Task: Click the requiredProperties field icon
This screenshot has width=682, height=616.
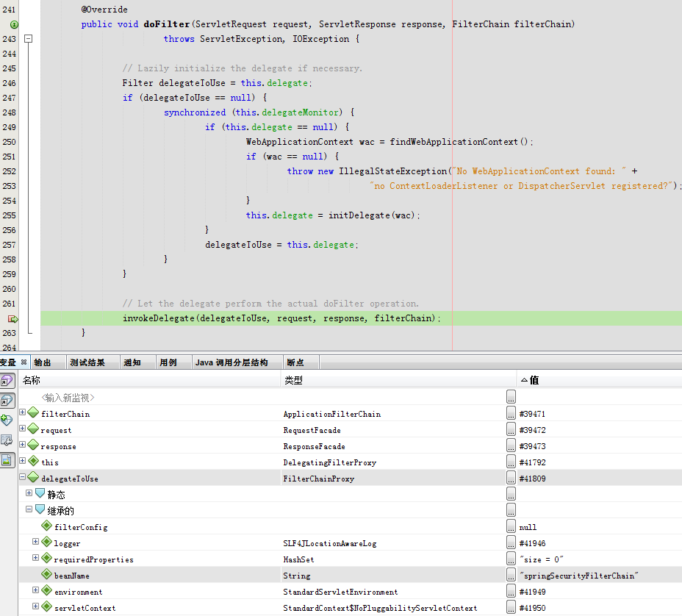Action: click(46, 558)
